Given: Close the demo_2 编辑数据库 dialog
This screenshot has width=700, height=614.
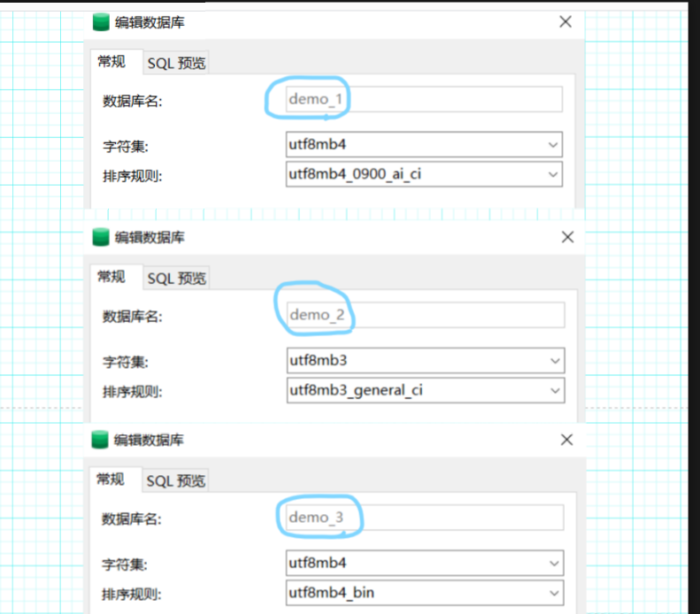Looking at the screenshot, I should 567,237.
